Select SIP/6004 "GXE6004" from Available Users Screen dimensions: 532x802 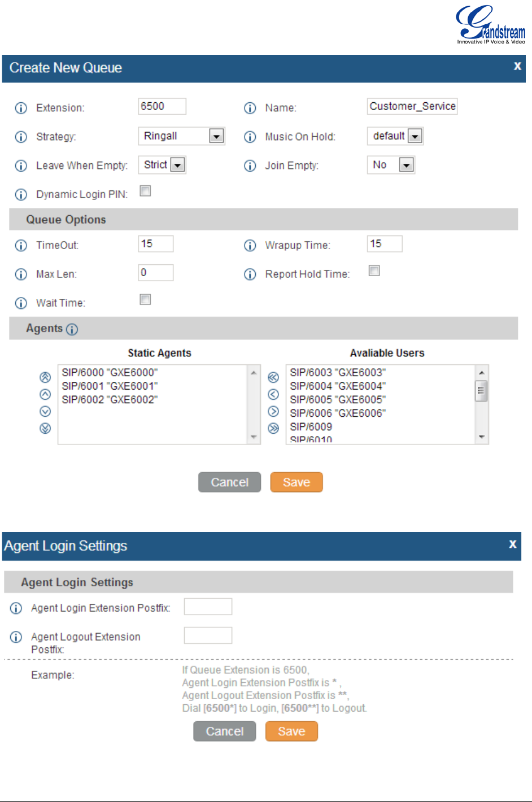click(x=338, y=386)
